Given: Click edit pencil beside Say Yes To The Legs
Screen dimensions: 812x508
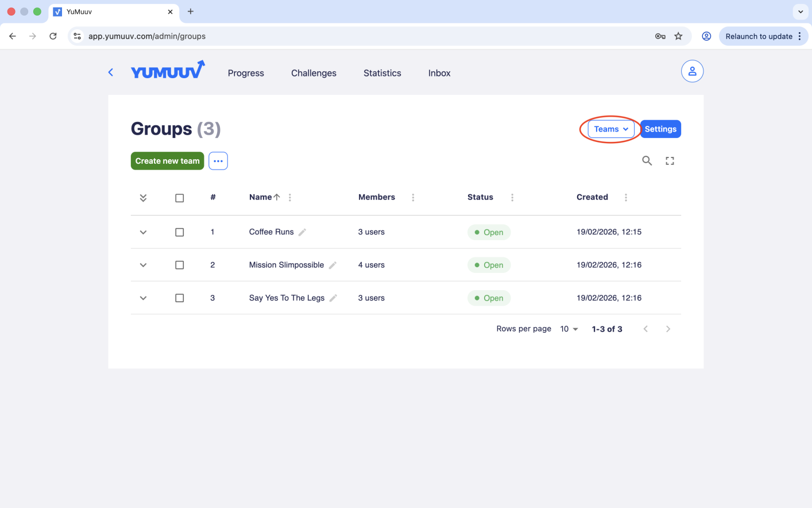Looking at the screenshot, I should pos(333,298).
